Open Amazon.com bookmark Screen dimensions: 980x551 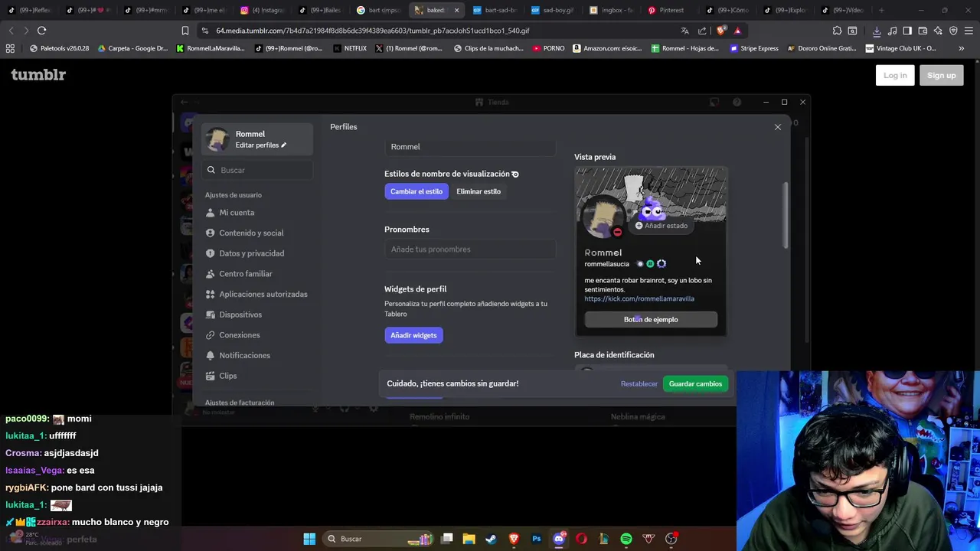click(606, 48)
